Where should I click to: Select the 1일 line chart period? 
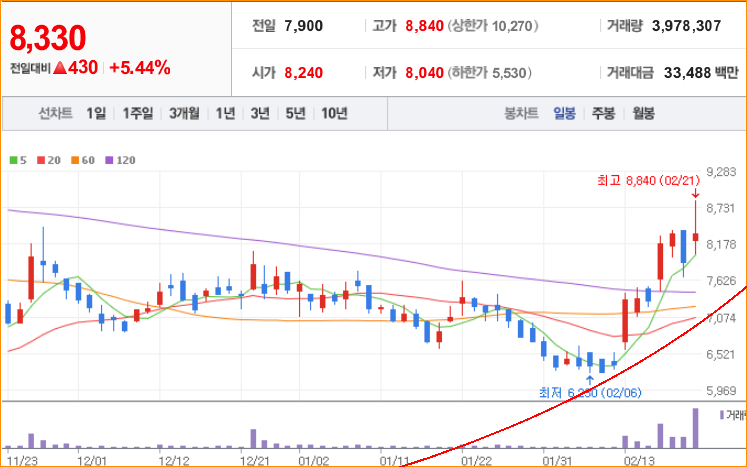[x=96, y=113]
